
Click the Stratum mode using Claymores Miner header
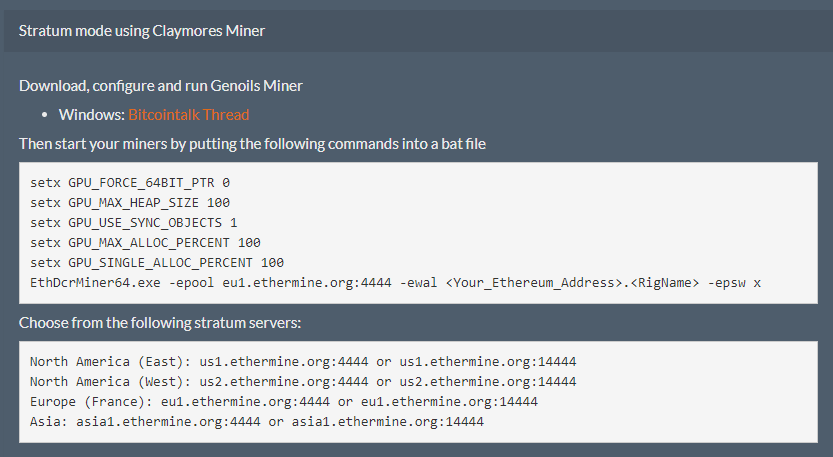[x=142, y=31]
